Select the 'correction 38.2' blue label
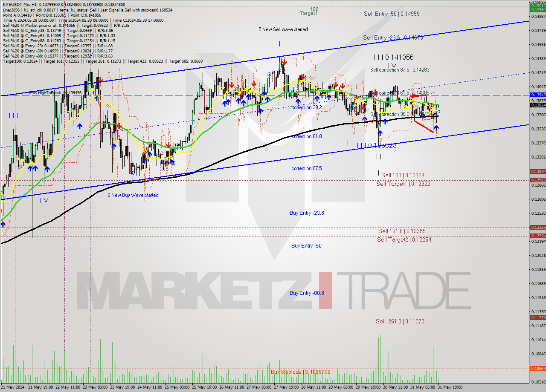This screenshot has width=546, height=392. point(307,107)
